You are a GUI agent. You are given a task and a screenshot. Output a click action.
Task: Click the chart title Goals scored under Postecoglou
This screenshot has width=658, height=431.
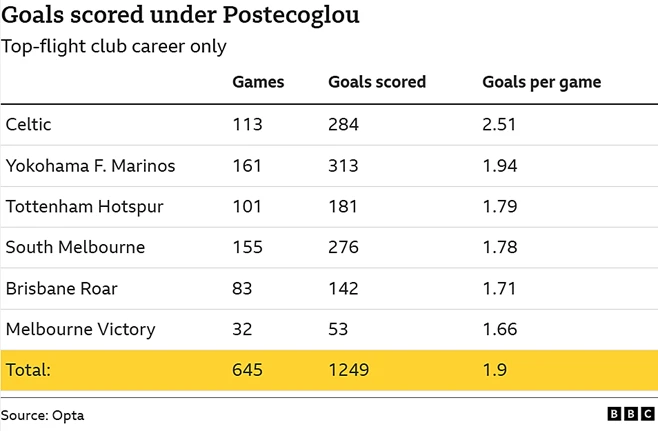(180, 16)
